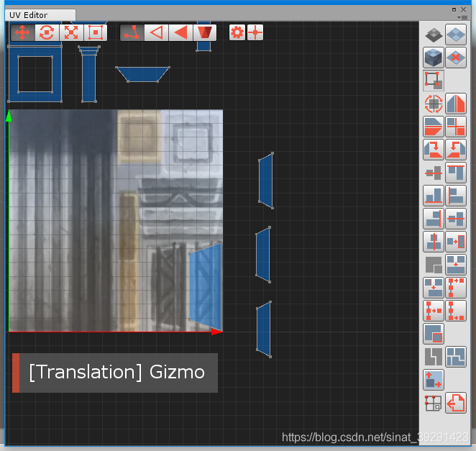Click the distribute icon with top arrow
476x451 pixels.
click(456, 288)
